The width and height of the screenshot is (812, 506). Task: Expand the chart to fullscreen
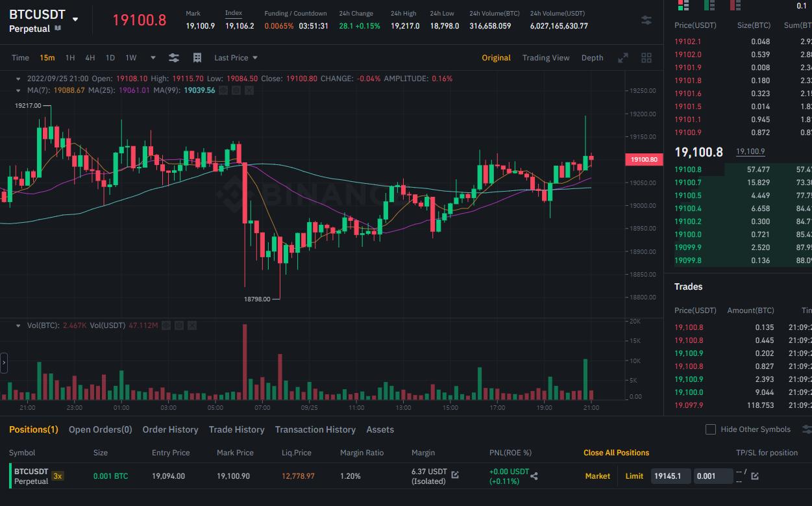(623, 58)
